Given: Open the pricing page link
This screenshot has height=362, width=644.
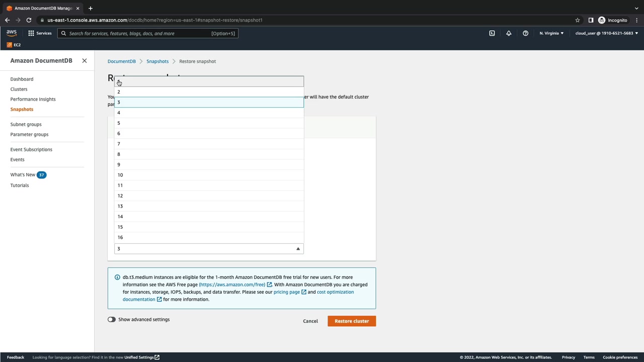Looking at the screenshot, I should click(290, 292).
